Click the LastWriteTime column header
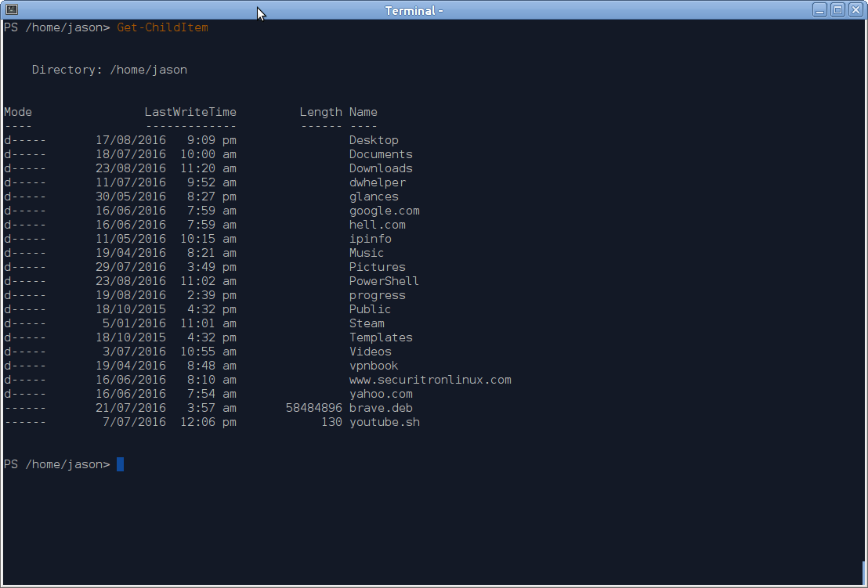Image resolution: width=868 pixels, height=588 pixels. 190,111
